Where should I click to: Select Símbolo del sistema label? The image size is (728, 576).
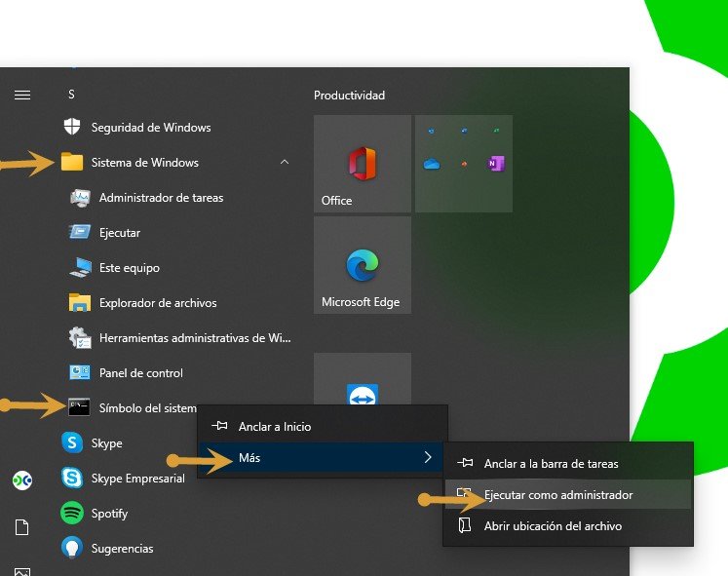point(148,408)
